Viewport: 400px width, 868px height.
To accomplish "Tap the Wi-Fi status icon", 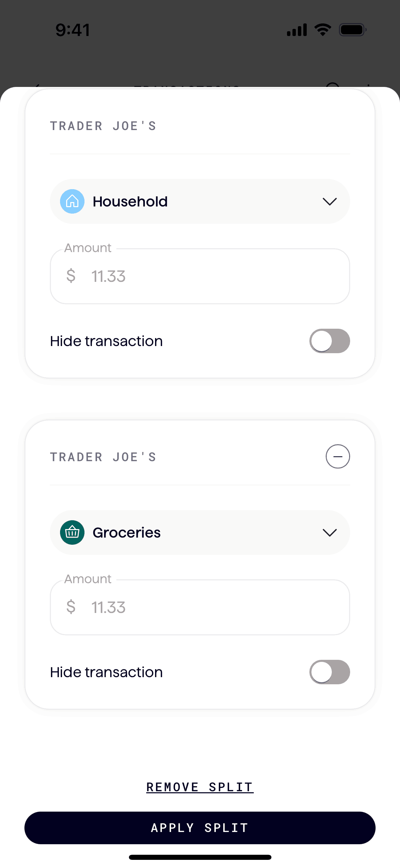I will click(x=323, y=30).
